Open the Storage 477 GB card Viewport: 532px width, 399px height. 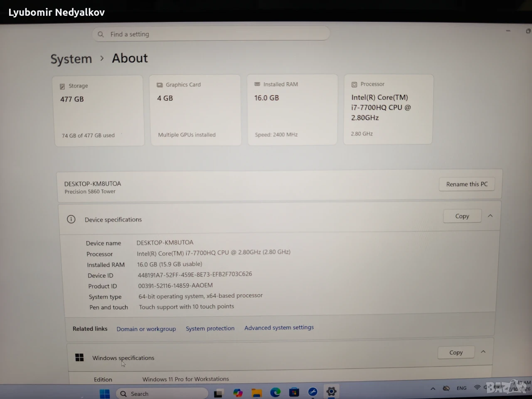point(99,111)
